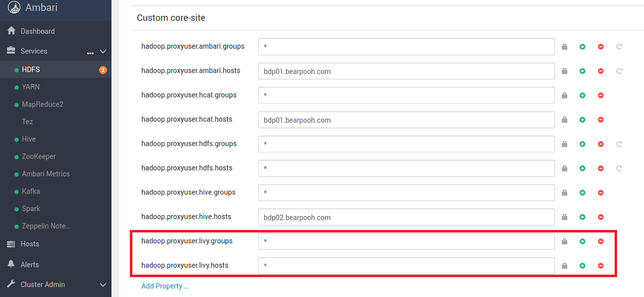Toggle lock icon for hadoop.proxyuser.livy.hosts
The height and width of the screenshot is (297, 644).
pyautogui.click(x=565, y=266)
